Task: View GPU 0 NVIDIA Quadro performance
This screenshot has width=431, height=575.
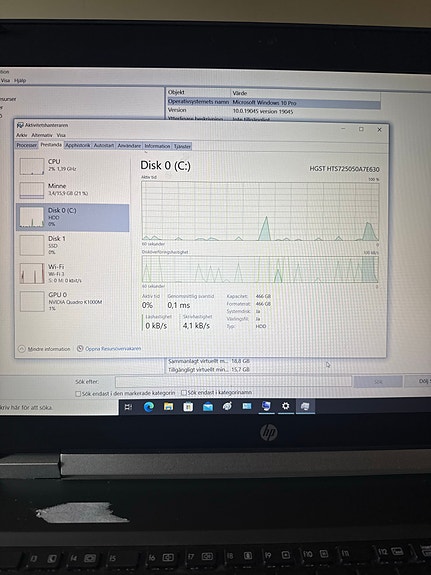Action: click(73, 302)
